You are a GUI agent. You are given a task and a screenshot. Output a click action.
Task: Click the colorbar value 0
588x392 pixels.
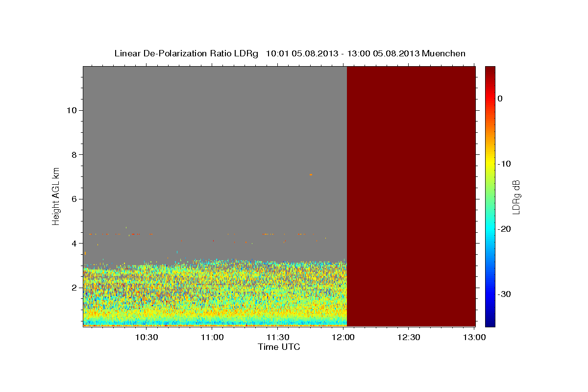click(500, 98)
